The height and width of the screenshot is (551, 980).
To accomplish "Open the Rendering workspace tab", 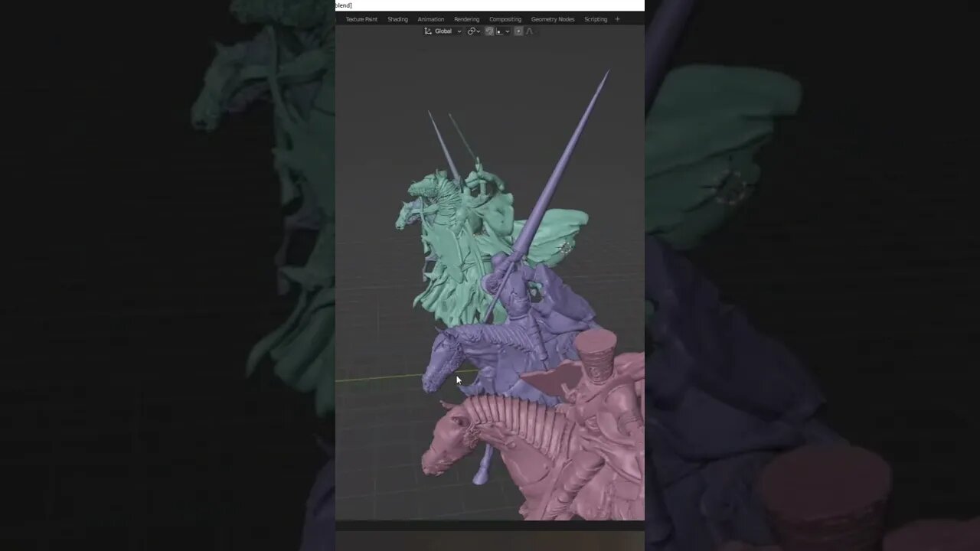I will 466,19.
